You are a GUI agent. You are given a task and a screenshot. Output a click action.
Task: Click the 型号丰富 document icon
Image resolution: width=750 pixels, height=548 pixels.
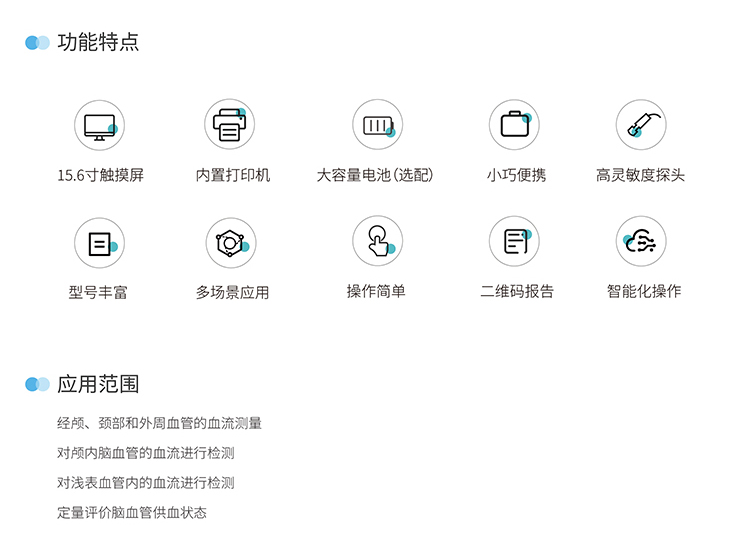[x=99, y=243]
